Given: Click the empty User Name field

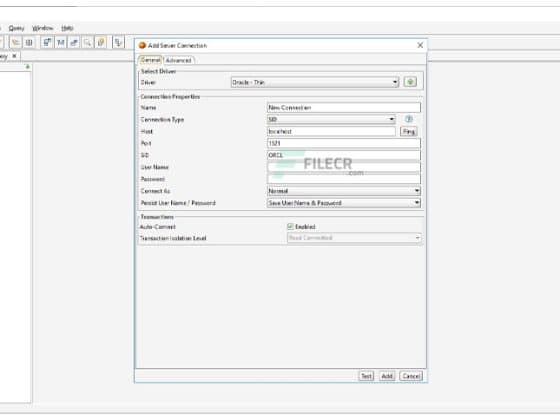Looking at the screenshot, I should pos(344,167).
